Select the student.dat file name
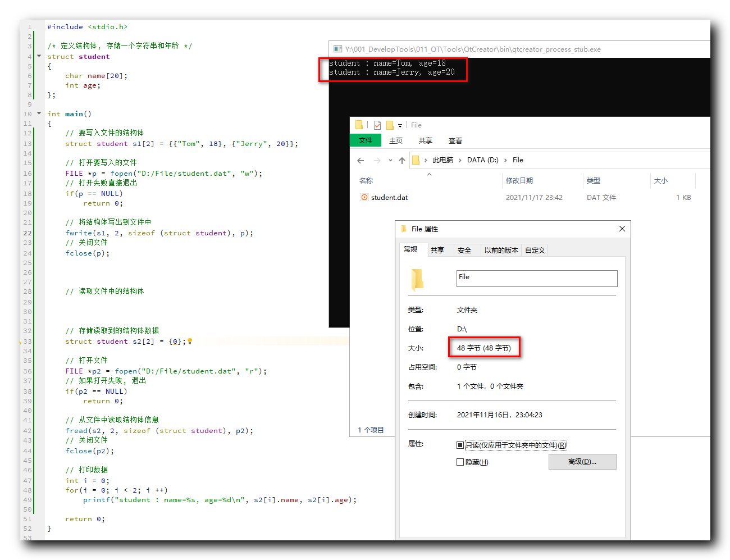The width and height of the screenshot is (730, 560). (x=390, y=198)
